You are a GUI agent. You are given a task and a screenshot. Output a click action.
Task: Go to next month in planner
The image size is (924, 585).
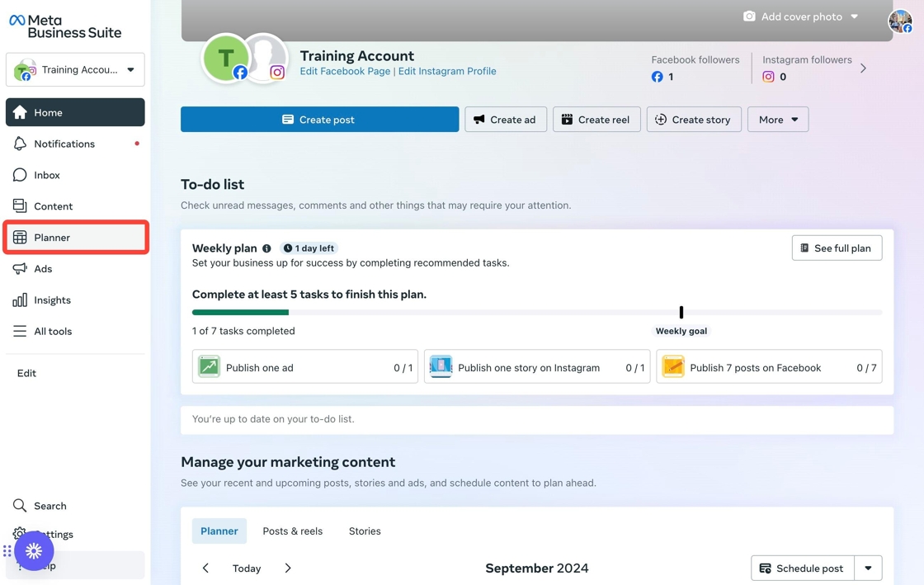pos(288,568)
